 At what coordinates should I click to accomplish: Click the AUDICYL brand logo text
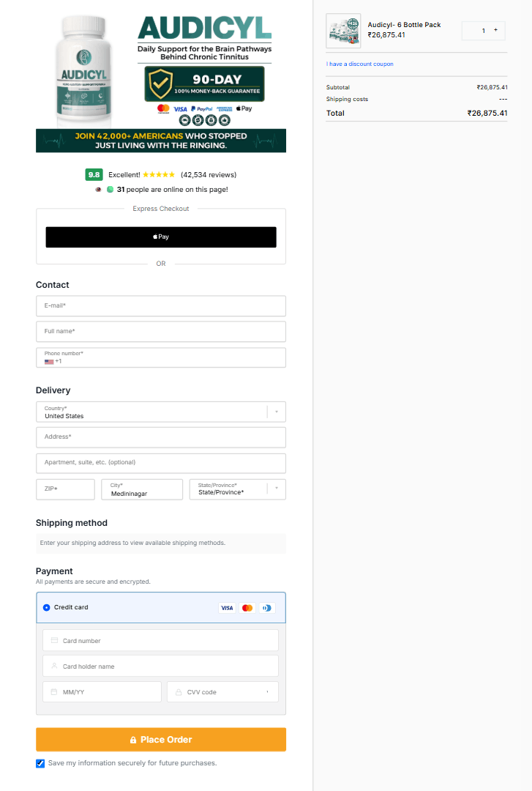point(204,29)
